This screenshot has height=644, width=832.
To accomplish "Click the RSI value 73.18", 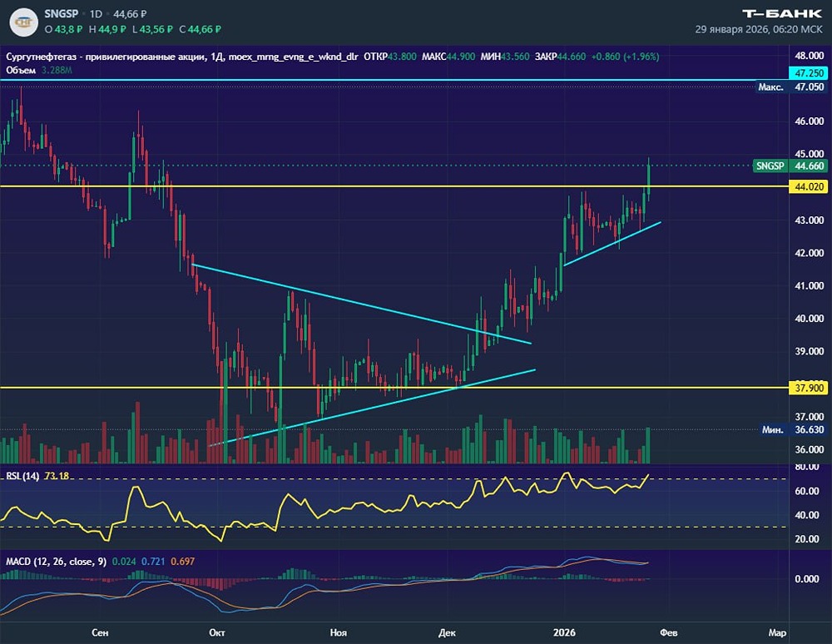I will click(57, 476).
